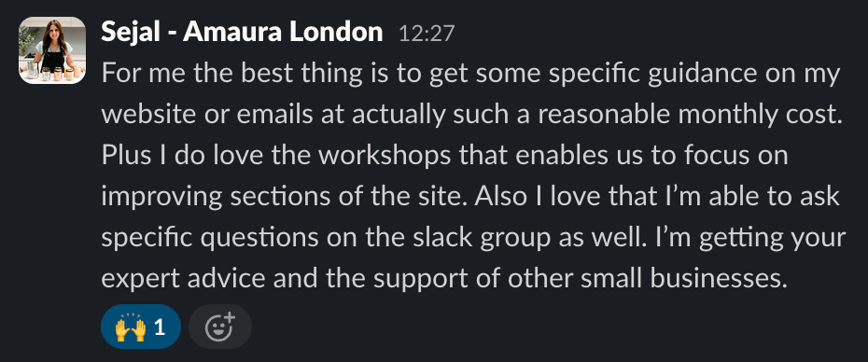Open the 12:27 message timestamp link
The height and width of the screenshot is (362, 868).
tap(427, 35)
